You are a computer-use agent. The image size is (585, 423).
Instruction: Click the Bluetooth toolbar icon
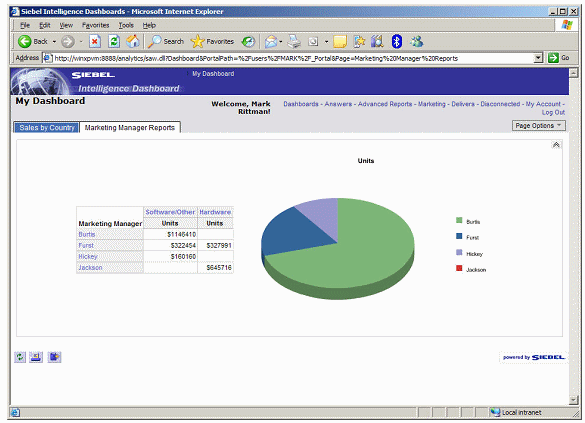coord(397,41)
